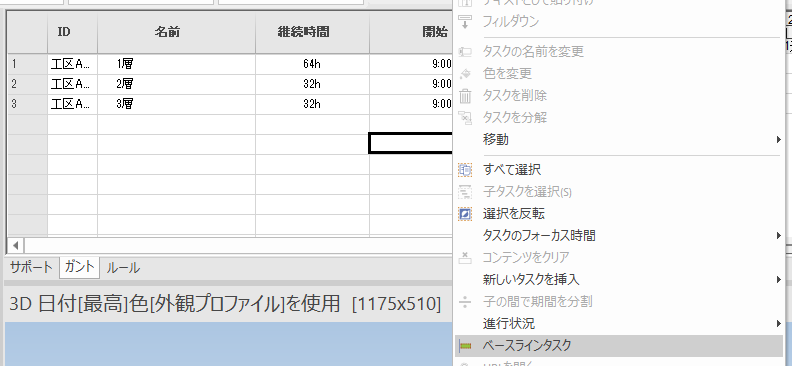792x366 pixels.
Task: Select row header number 1
Action: point(27,64)
